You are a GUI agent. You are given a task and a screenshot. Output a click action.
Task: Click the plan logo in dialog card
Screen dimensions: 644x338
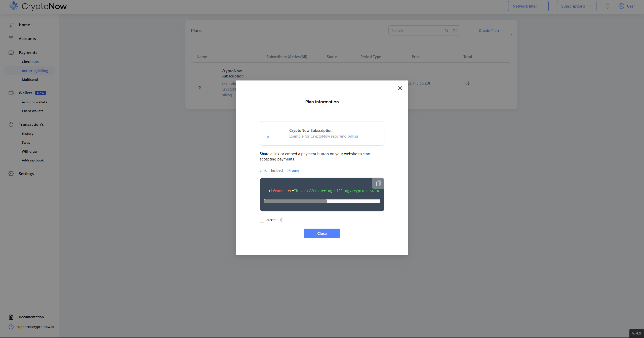click(268, 137)
